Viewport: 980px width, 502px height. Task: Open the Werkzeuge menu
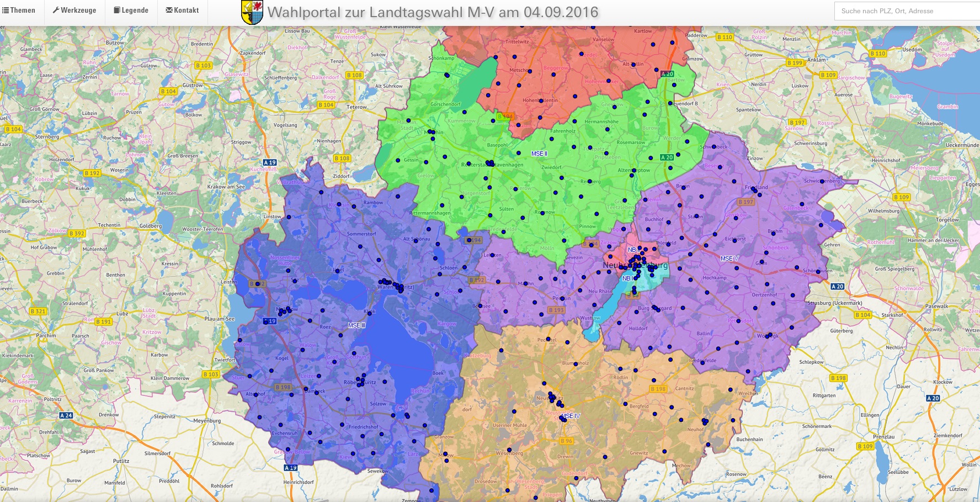pyautogui.click(x=74, y=9)
